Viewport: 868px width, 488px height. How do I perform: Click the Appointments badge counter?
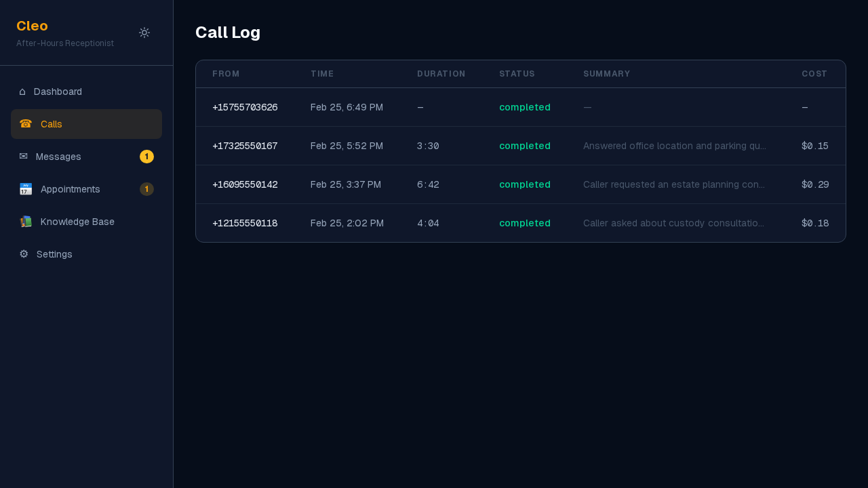(x=146, y=189)
